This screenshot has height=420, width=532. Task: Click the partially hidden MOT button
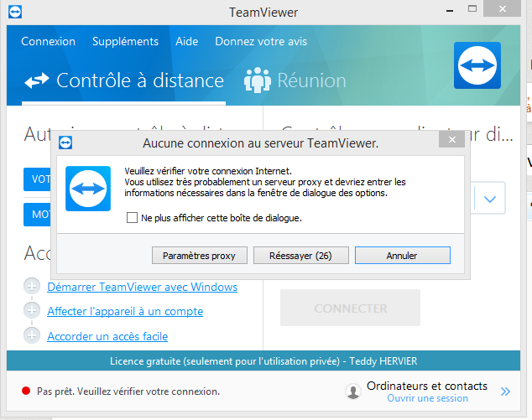pos(37,215)
